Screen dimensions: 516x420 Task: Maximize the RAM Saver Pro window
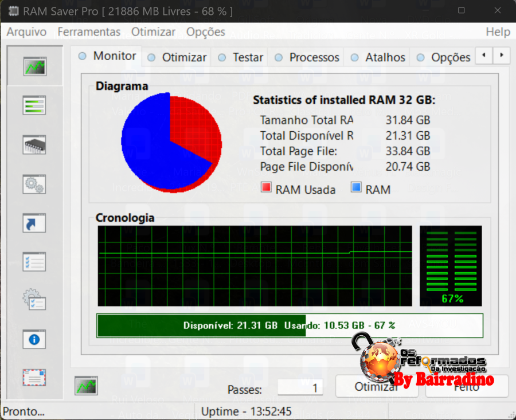coord(462,10)
